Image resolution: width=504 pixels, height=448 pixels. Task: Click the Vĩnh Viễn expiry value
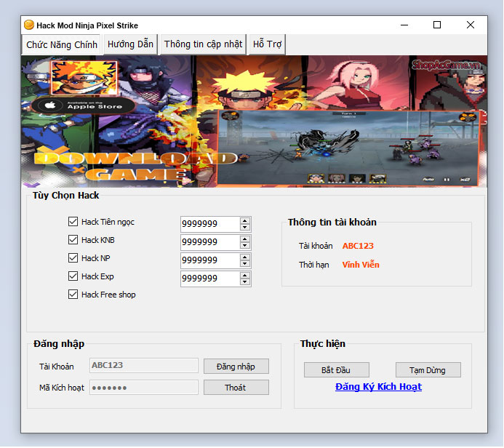tap(361, 265)
